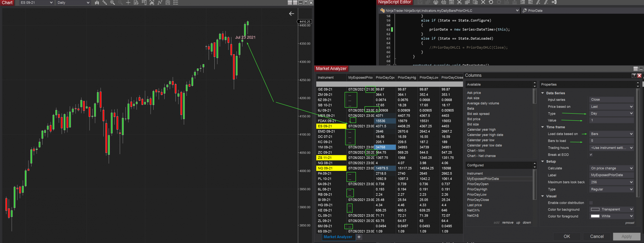Open the Setup Type Regular dropdown

(612, 189)
